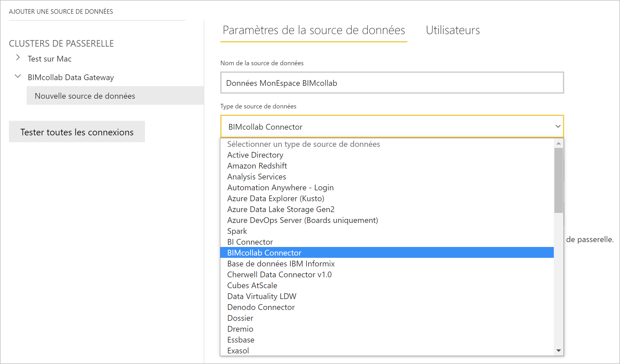Choose Amazon Redshift from the list
The height and width of the screenshot is (364, 620).
(387, 166)
